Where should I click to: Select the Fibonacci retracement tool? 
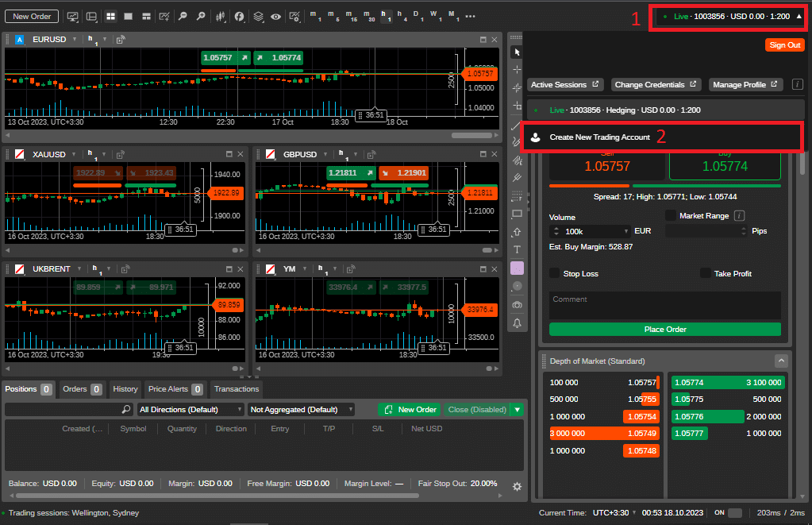pyautogui.click(x=517, y=196)
